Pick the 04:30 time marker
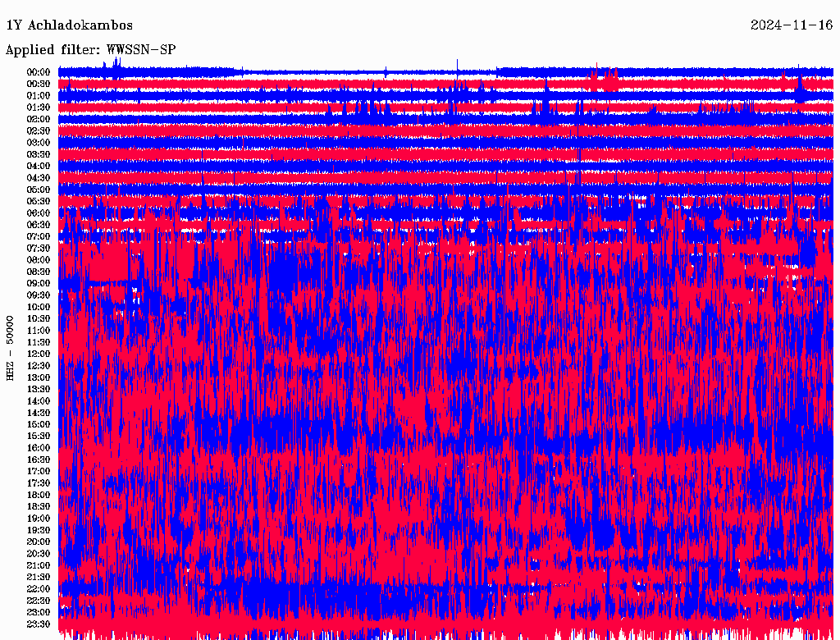 (39, 178)
